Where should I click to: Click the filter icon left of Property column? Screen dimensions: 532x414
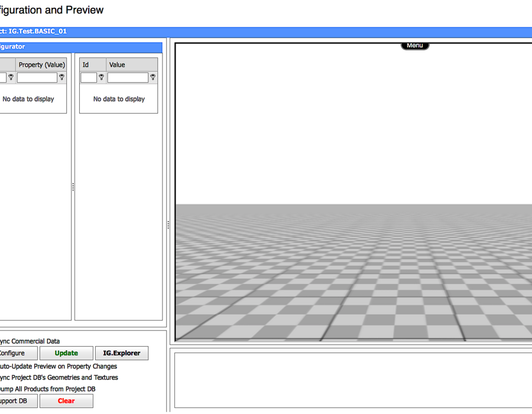(11, 77)
